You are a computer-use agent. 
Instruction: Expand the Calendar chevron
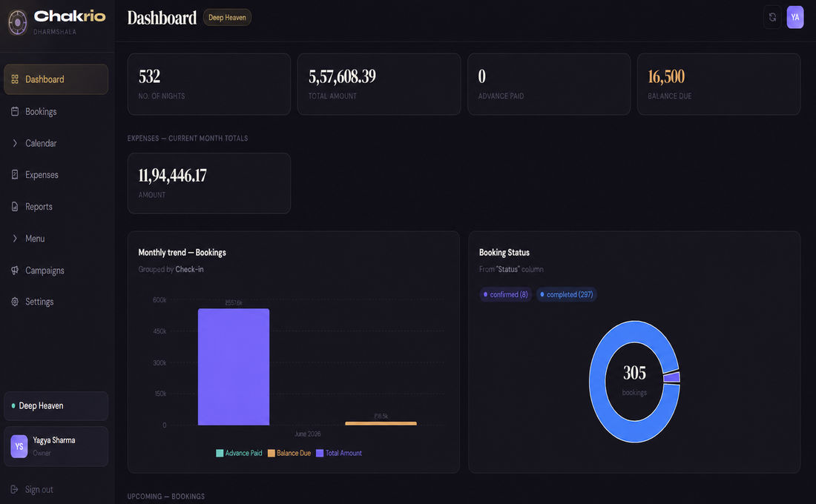point(15,143)
